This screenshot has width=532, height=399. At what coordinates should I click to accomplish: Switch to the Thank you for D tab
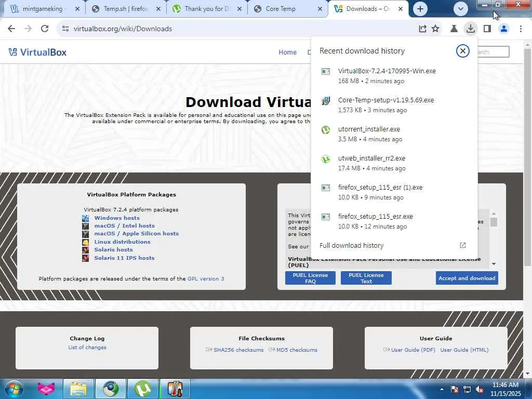click(207, 9)
